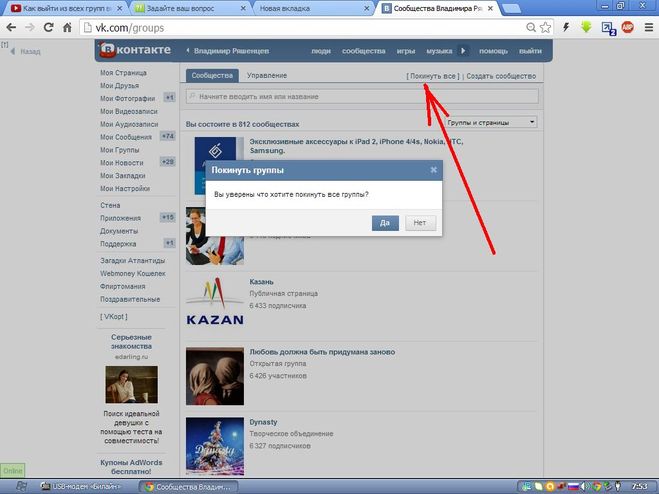Viewport: 659px width, 494px height.
Task: Click the [ VKopt ] sidebar link
Action: pyautogui.click(x=113, y=317)
